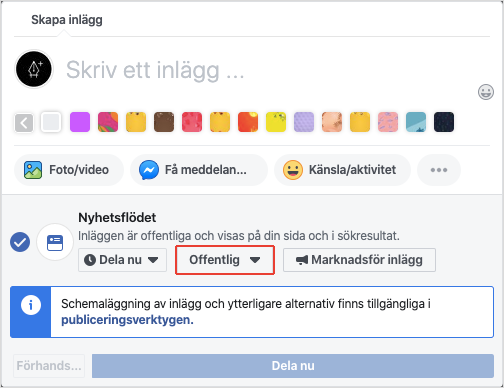Click the text 'Inläggen är offentliga och visas'
This screenshot has height=388, width=504.
coord(161,236)
